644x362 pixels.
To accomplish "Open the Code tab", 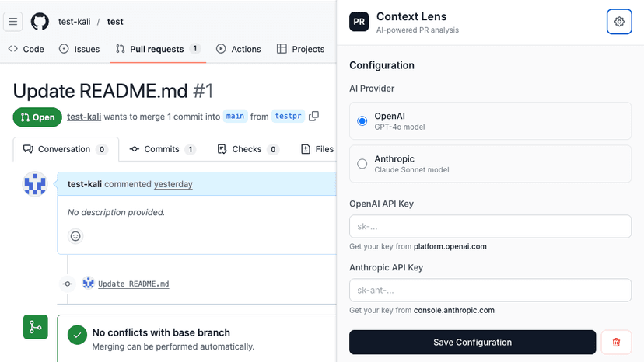I will pos(26,49).
